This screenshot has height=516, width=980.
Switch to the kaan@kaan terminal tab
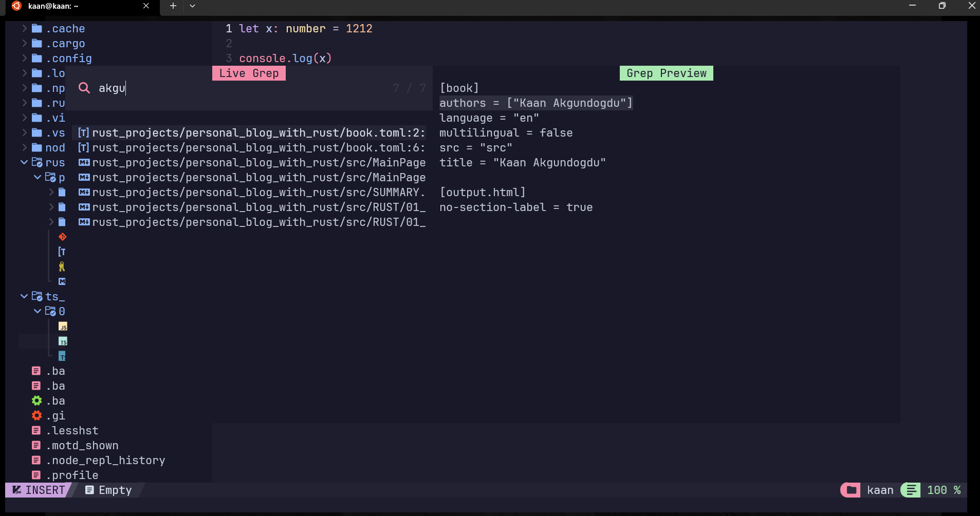coord(77,6)
